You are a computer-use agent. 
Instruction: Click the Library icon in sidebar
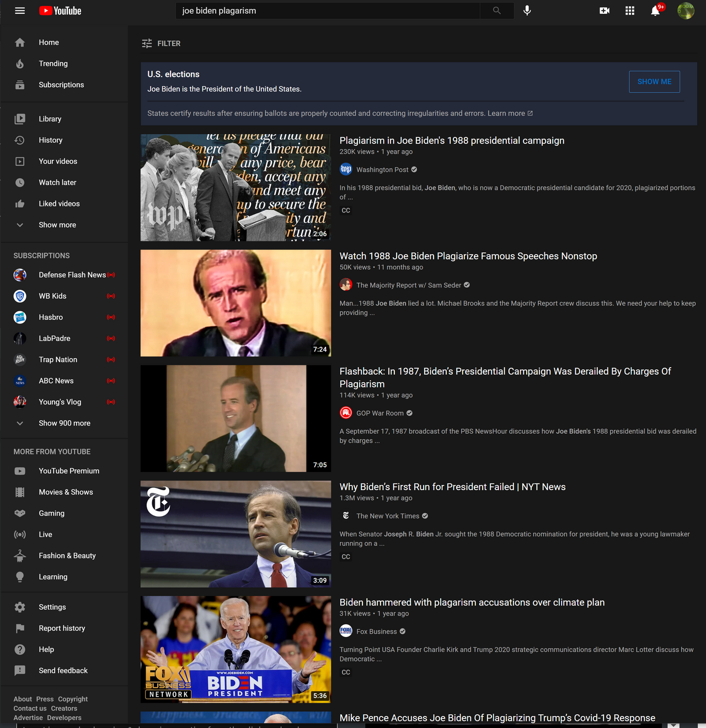20,119
